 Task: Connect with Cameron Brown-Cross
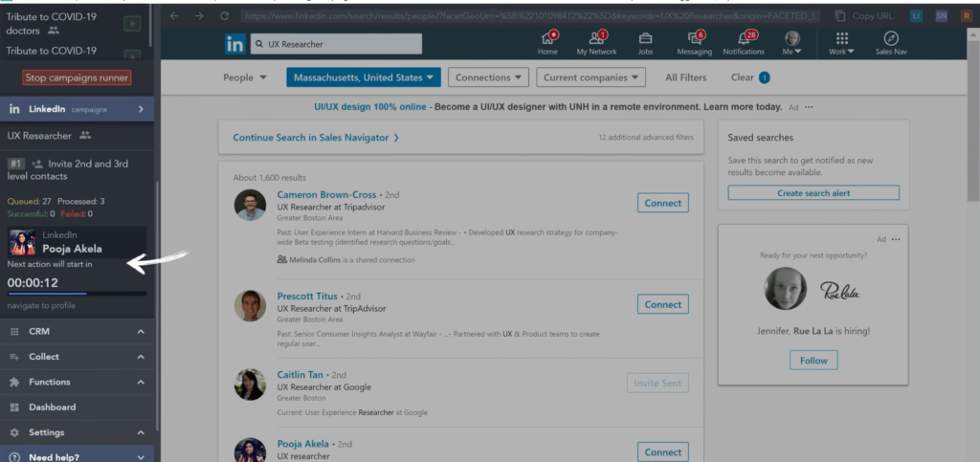pyautogui.click(x=662, y=203)
